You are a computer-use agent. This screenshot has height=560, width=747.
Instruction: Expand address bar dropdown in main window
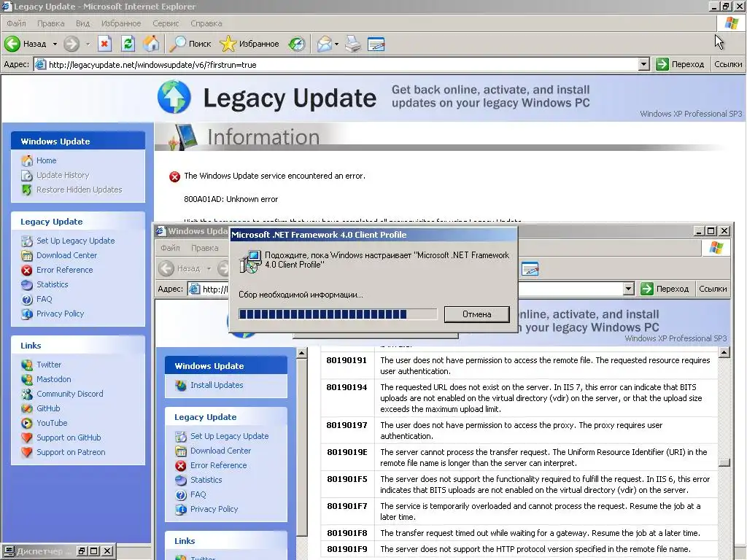coord(643,64)
